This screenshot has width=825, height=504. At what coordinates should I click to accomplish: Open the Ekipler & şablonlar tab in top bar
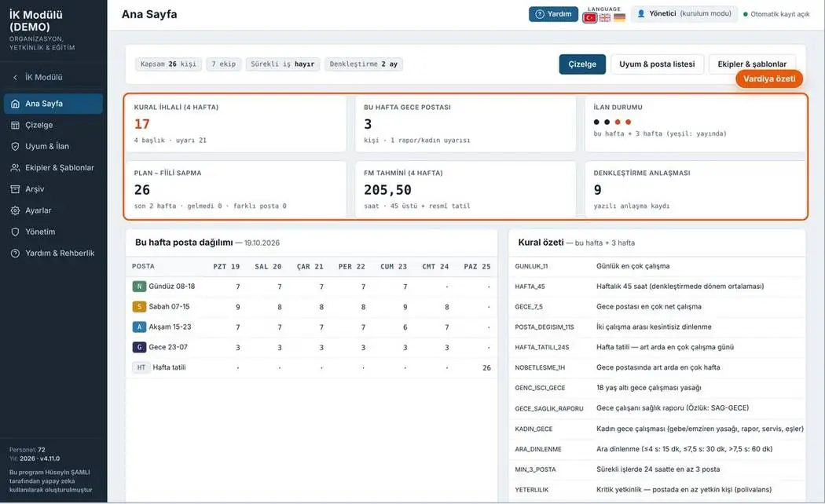(x=752, y=64)
